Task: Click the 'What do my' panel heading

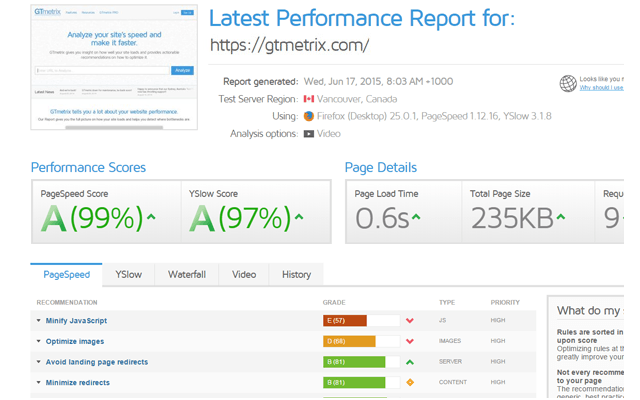Action: (x=589, y=311)
